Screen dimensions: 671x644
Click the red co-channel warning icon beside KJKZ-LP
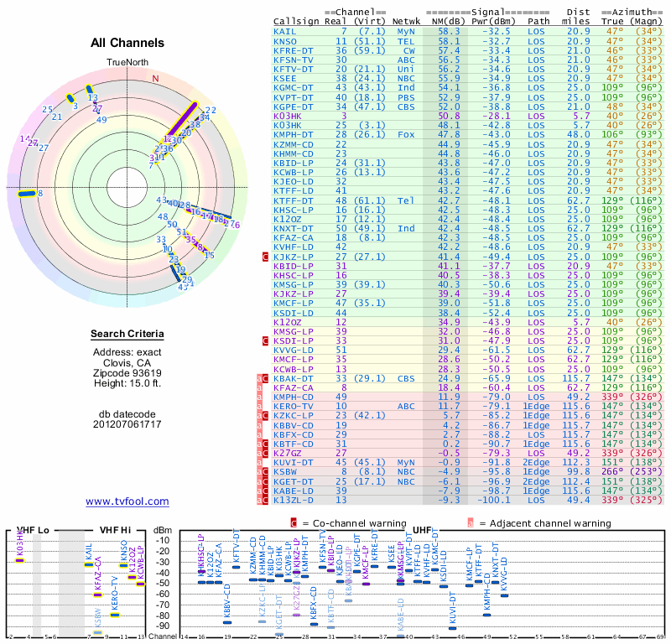point(265,257)
